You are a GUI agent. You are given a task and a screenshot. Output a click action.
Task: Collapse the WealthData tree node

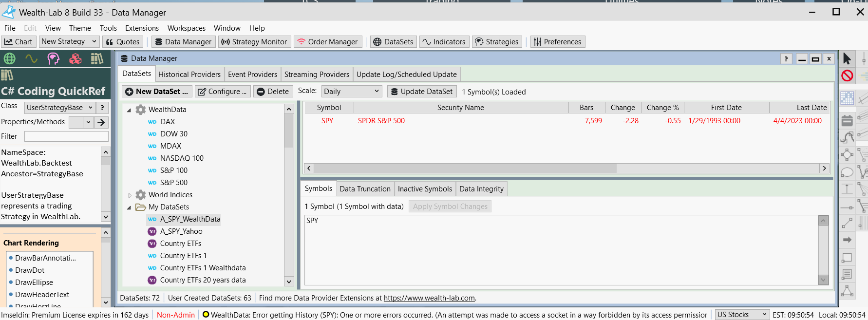coord(129,110)
